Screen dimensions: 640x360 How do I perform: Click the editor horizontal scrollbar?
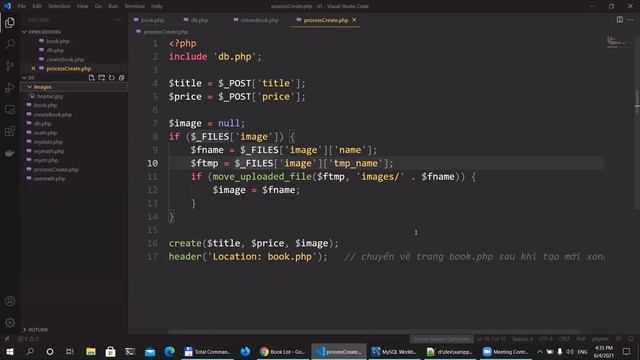point(374,331)
